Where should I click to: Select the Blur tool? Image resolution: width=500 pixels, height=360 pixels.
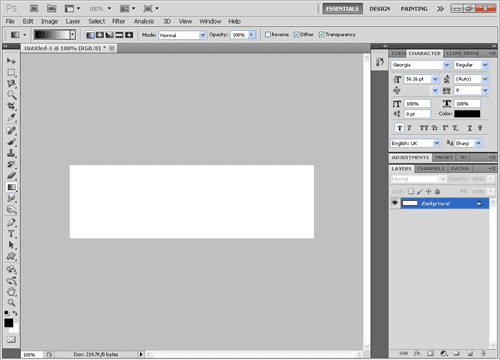point(11,198)
